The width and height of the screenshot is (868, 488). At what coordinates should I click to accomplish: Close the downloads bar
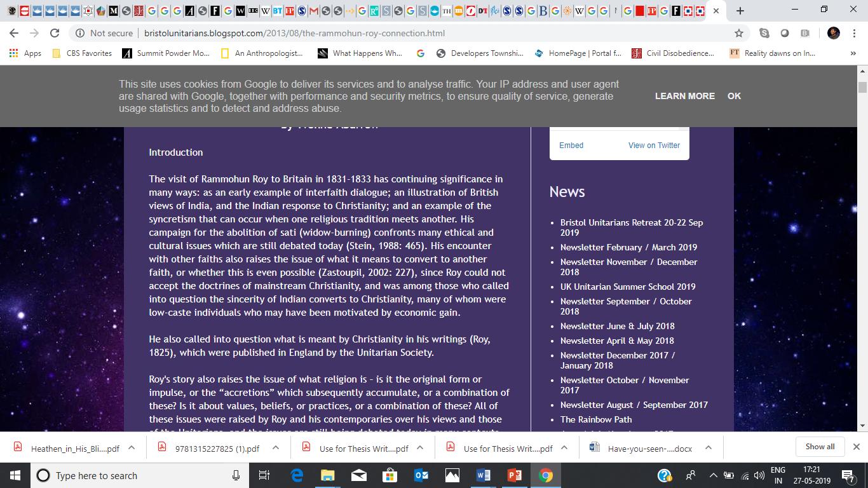(856, 447)
